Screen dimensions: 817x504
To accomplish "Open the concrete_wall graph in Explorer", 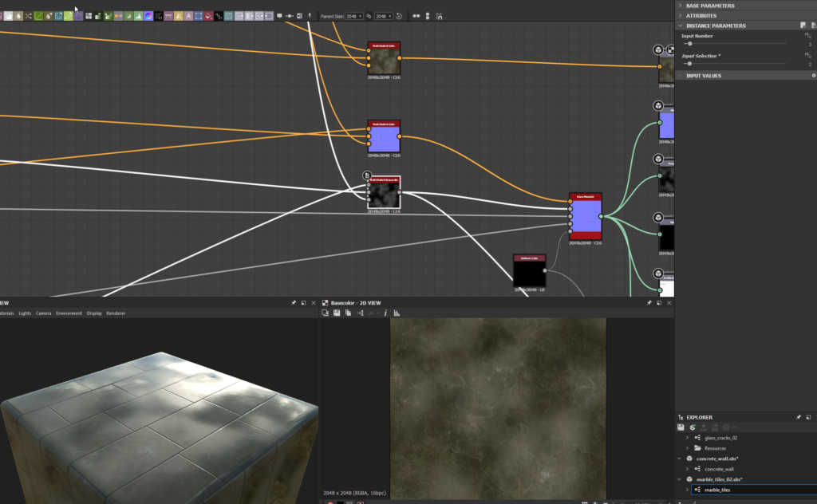I will click(719, 469).
